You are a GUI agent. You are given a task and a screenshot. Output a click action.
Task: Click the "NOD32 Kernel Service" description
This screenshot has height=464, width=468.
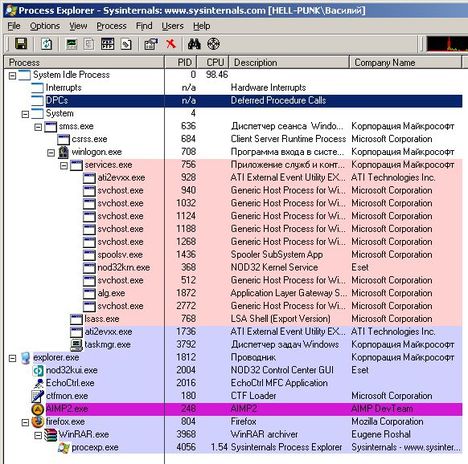(274, 267)
